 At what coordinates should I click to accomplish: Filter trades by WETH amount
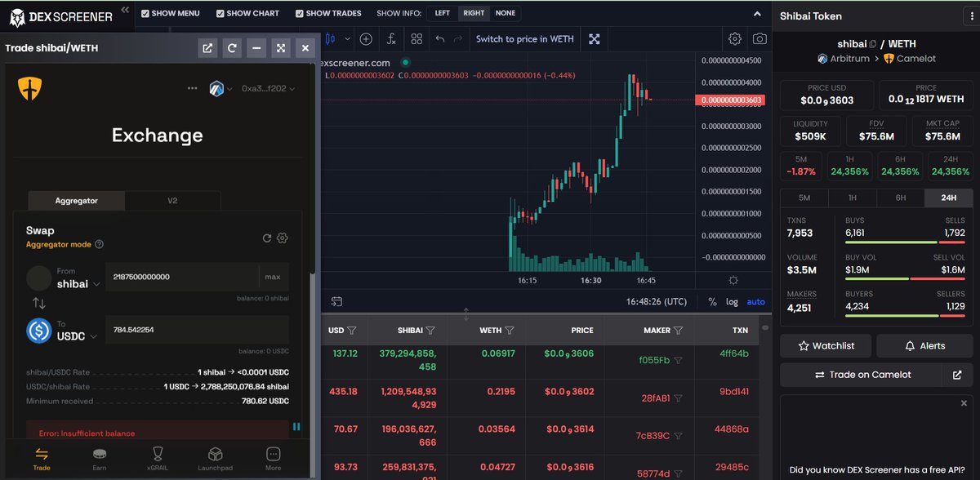510,331
